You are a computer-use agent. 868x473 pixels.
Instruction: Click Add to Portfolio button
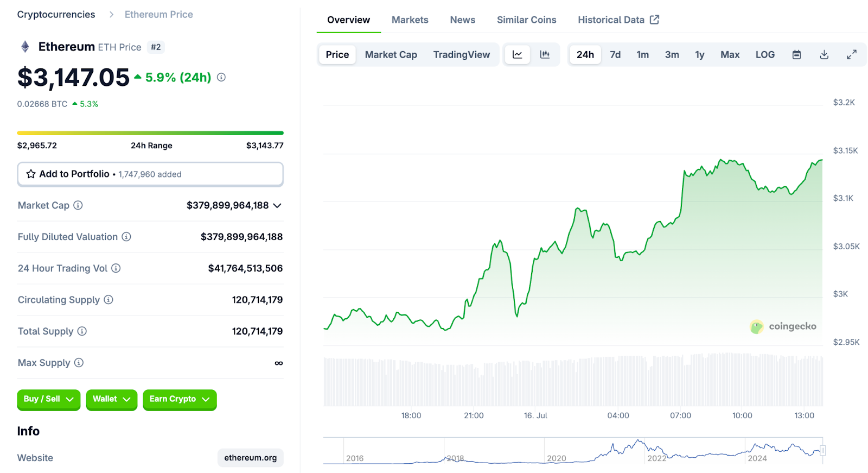pyautogui.click(x=150, y=174)
